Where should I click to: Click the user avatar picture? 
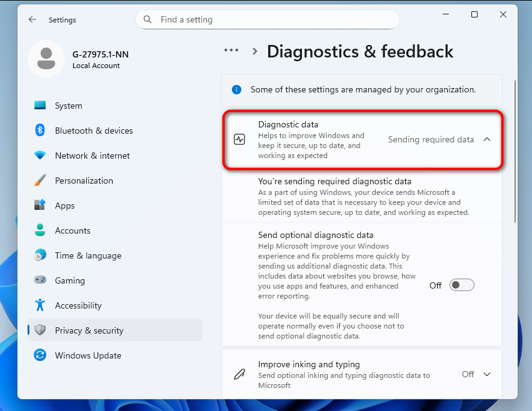(46, 59)
